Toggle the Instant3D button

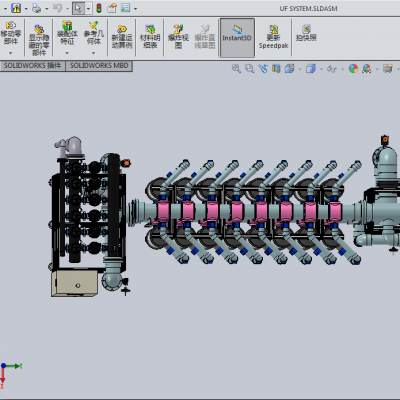point(237,37)
